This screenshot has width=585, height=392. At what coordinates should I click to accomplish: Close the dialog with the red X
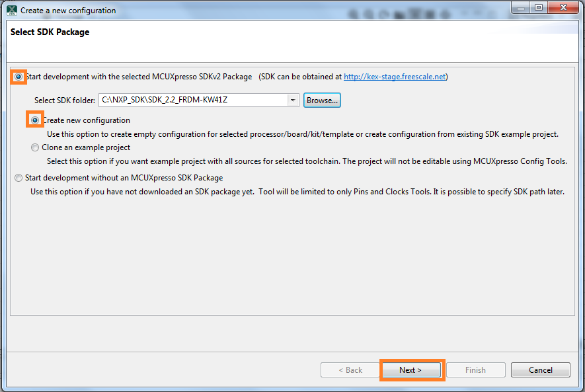click(x=563, y=8)
